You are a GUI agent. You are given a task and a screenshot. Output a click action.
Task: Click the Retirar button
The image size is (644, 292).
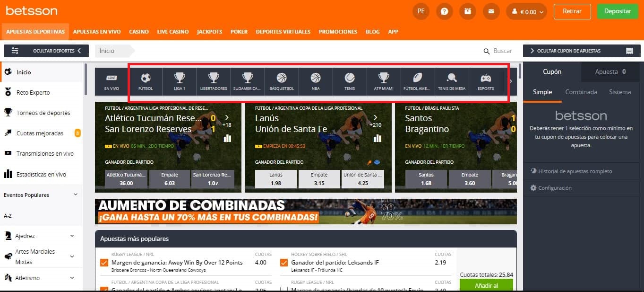point(572,11)
